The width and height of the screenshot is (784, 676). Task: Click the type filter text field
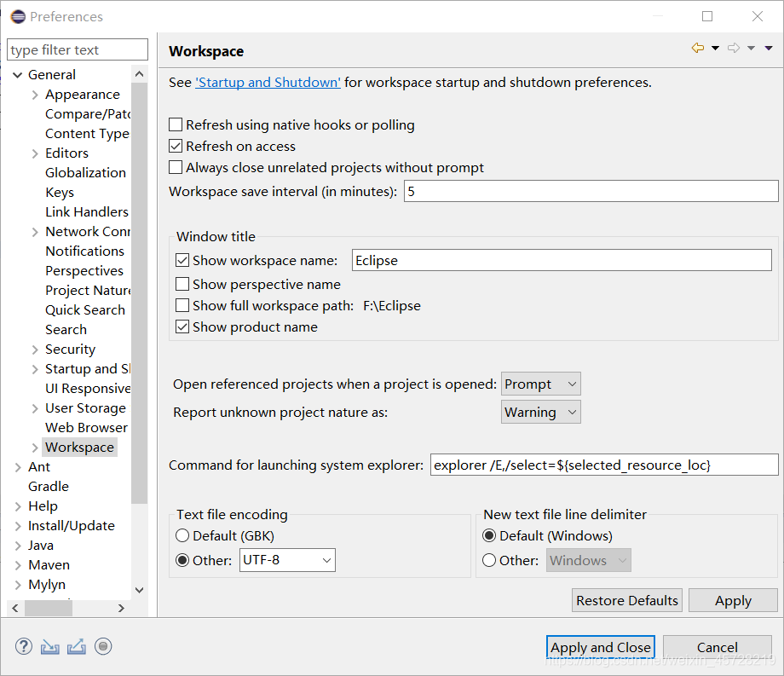click(78, 49)
